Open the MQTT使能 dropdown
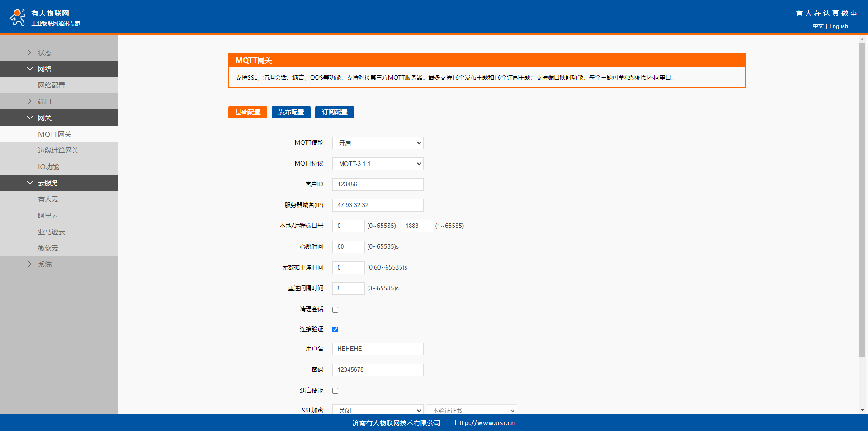Screen dimensions: 868x431 pos(378,143)
